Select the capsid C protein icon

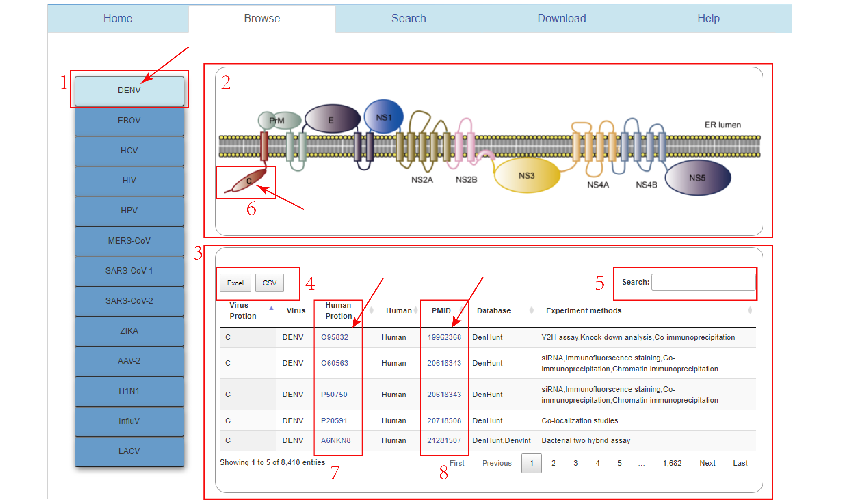[249, 181]
